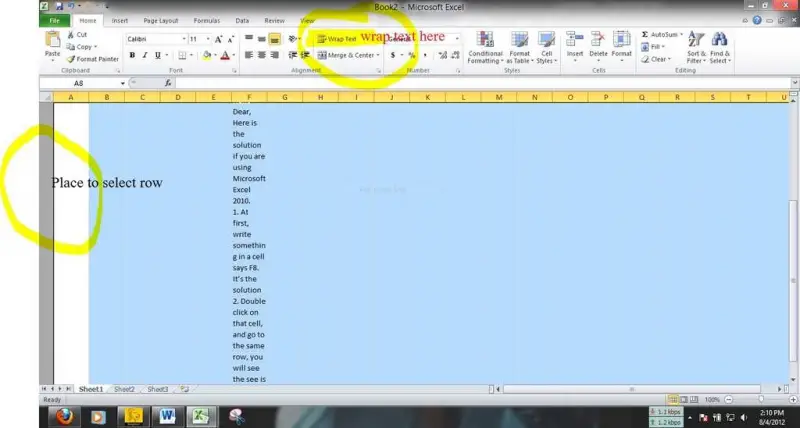Screen dimensions: 800x428
Task: Click Increase Indent
Action: (x=305, y=55)
